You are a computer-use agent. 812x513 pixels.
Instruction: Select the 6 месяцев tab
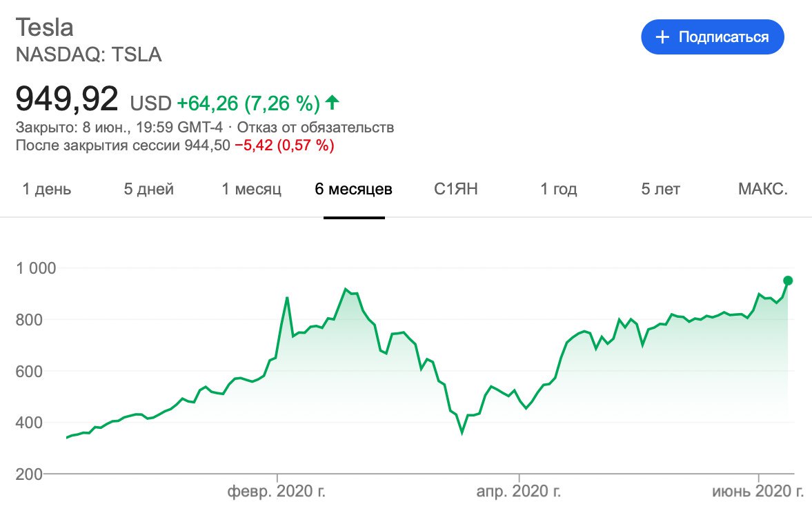pos(354,189)
